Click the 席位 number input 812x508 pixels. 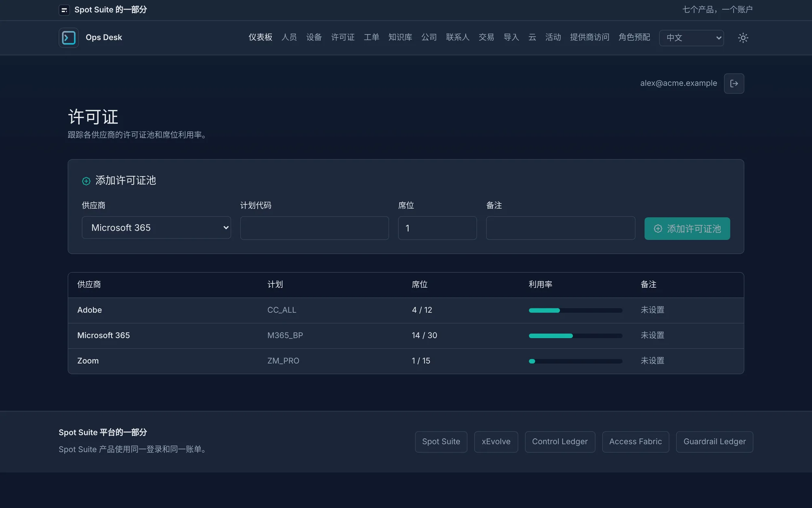pyautogui.click(x=437, y=228)
